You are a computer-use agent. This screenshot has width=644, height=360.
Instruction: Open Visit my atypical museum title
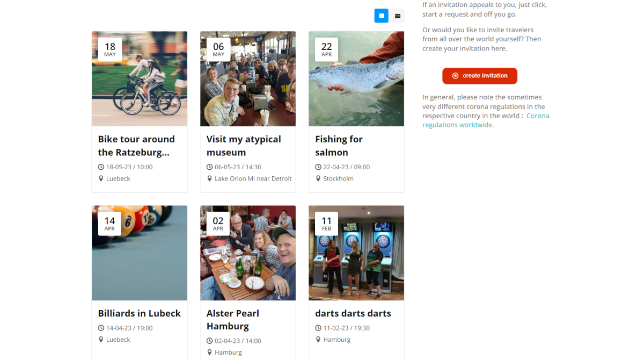pyautogui.click(x=244, y=146)
